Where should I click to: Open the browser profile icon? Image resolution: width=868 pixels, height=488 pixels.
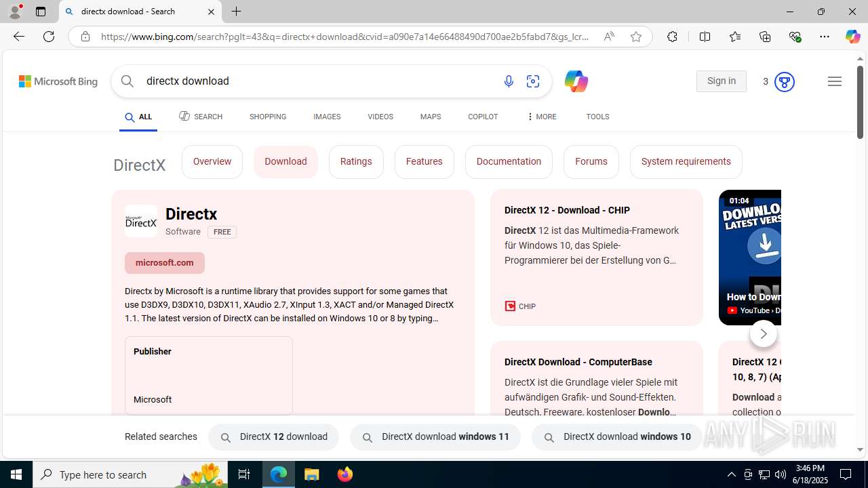(15, 12)
